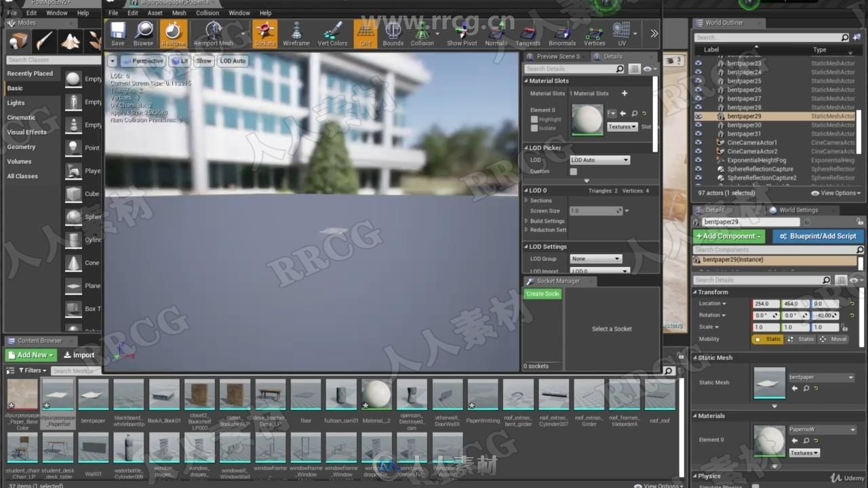Set Mobility to Stationary
Screen dimensions: 868x488
tap(800, 339)
